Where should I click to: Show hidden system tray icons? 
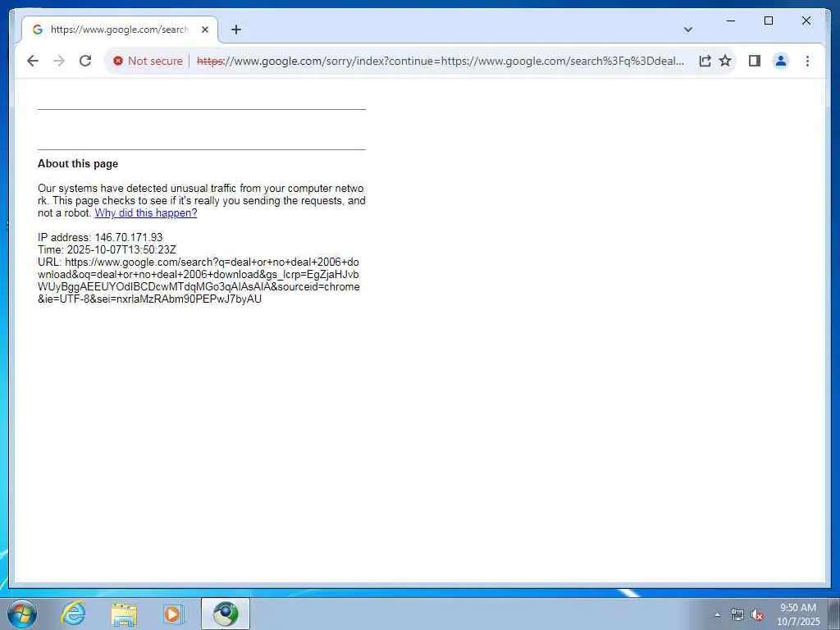718,615
